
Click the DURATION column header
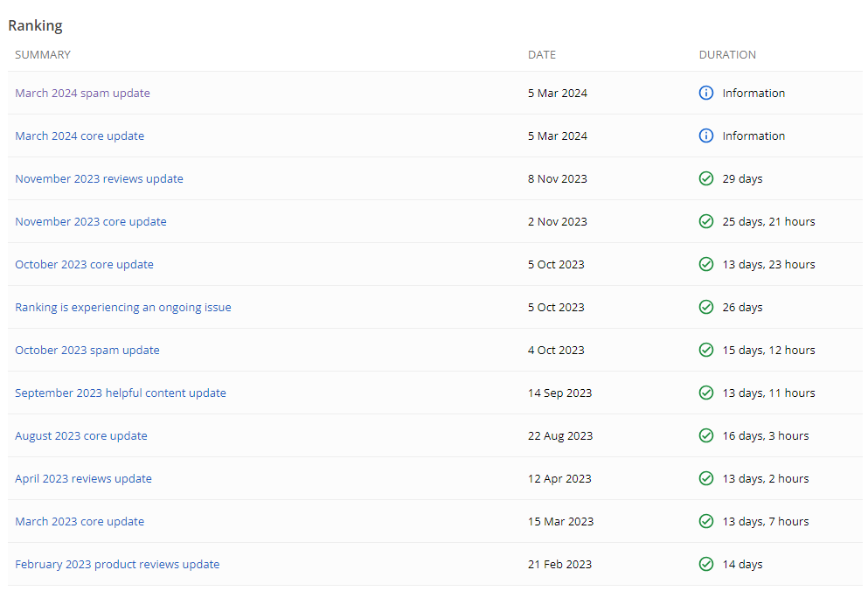tap(727, 54)
